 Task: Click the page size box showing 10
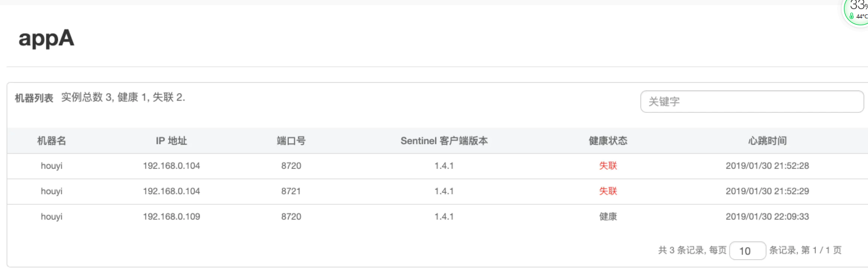[x=747, y=251]
